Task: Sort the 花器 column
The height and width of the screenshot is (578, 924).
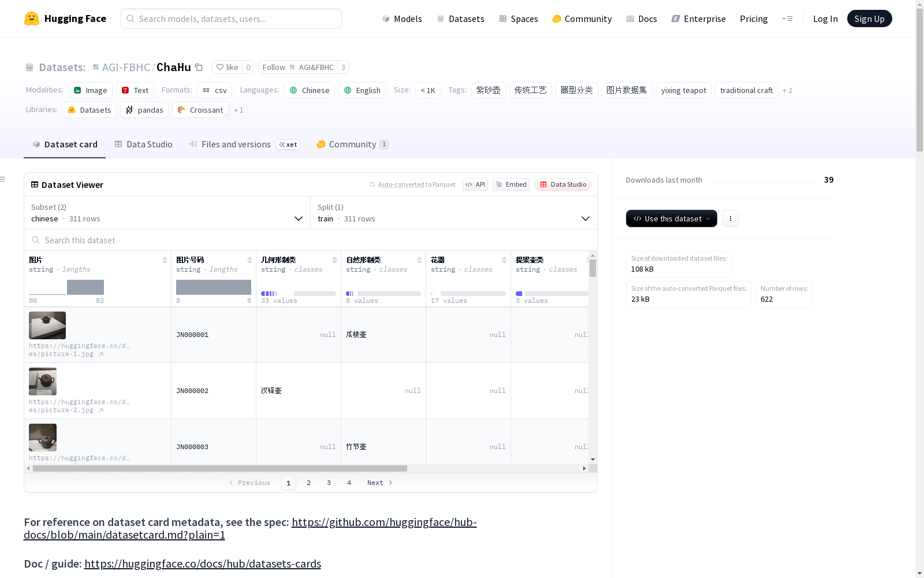Action: click(504, 260)
